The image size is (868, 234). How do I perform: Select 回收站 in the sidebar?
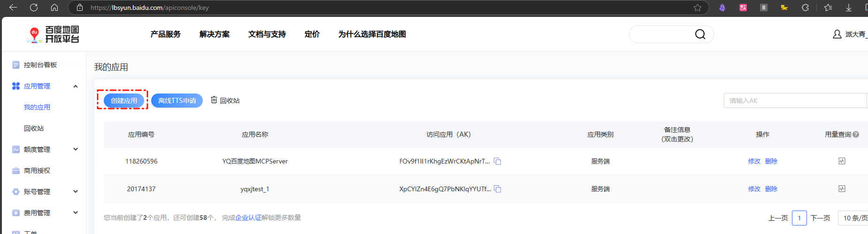point(34,128)
